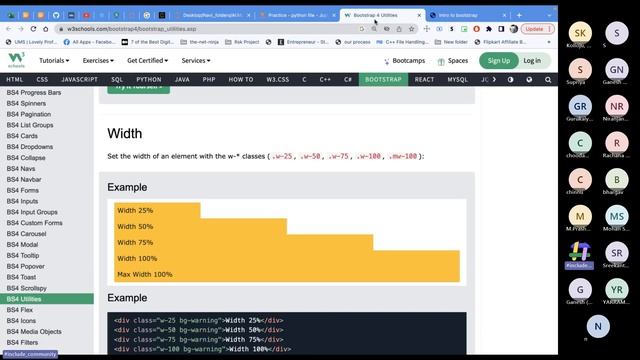This screenshot has width=640, height=360.
Task: Click the Log in button
Action: (532, 60)
